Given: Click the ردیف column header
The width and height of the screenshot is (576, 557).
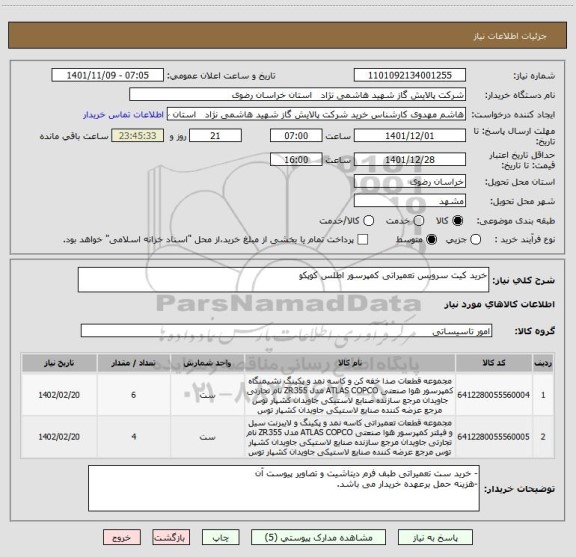Looking at the screenshot, I should coord(543,363).
